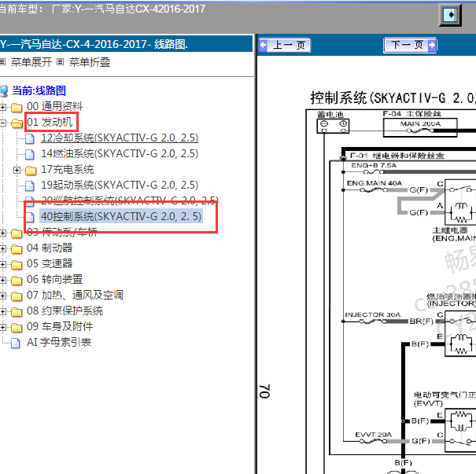Click the diagram title 控制系统(SKYACTIV-G 2.0
Screen dimensions: 476x474
pyautogui.click(x=393, y=98)
